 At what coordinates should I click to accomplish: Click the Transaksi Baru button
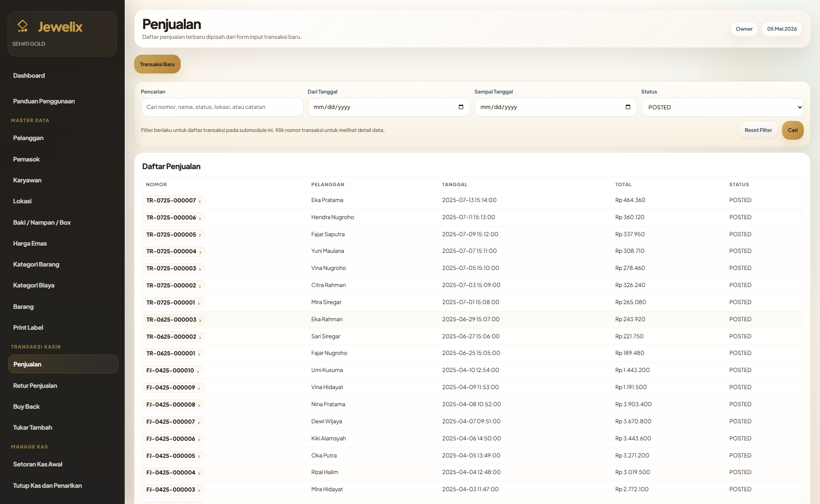[x=157, y=64]
